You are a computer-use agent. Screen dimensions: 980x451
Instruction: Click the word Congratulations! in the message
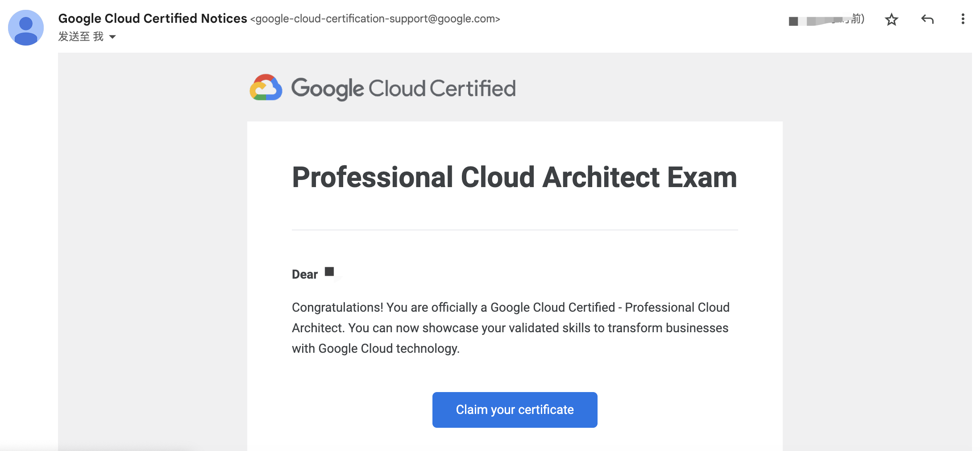click(337, 307)
